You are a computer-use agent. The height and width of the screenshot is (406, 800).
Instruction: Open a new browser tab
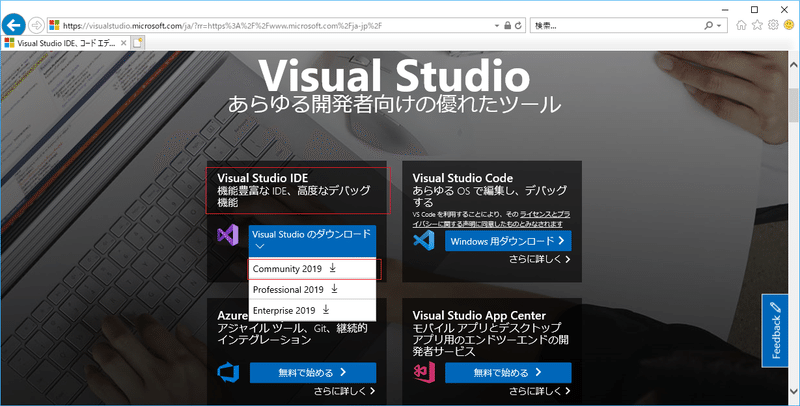[138, 43]
